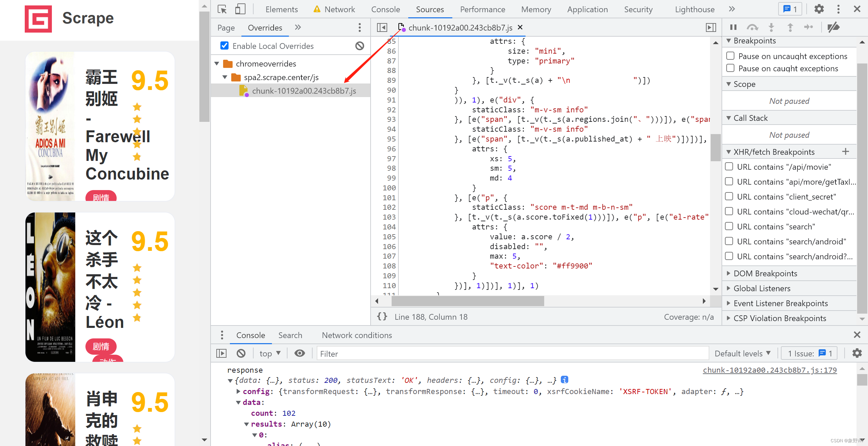Open the Search drawer tab
The width and height of the screenshot is (868, 446).
pyautogui.click(x=290, y=335)
